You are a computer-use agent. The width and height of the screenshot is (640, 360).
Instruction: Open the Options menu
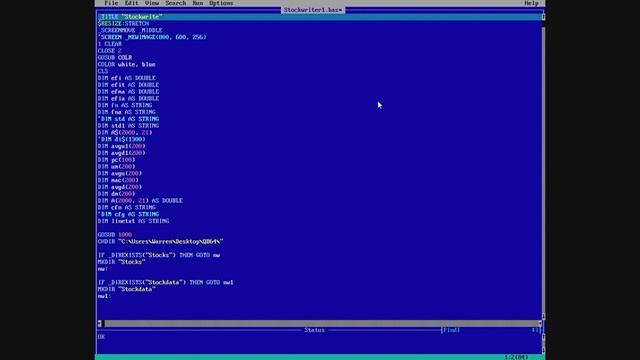(221, 3)
